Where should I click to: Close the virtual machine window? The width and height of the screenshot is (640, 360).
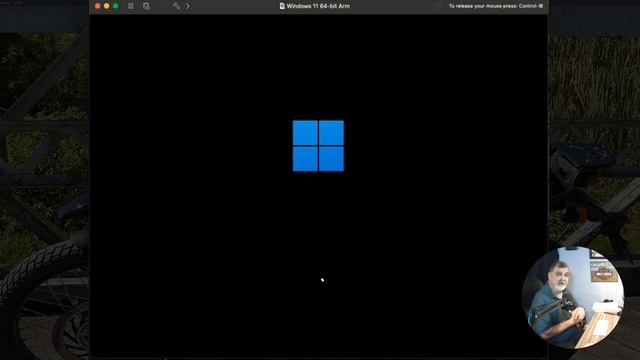coord(98,6)
